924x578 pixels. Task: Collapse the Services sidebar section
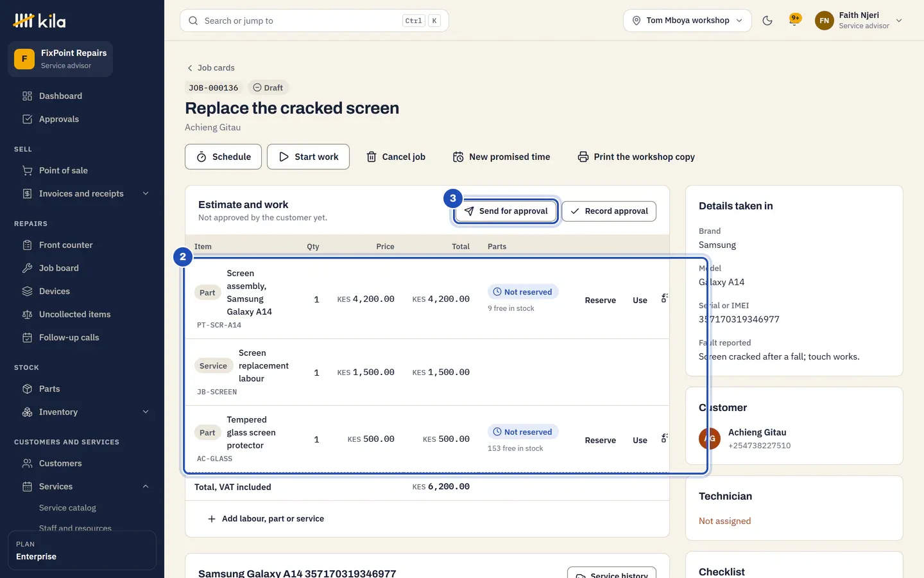[x=146, y=486]
